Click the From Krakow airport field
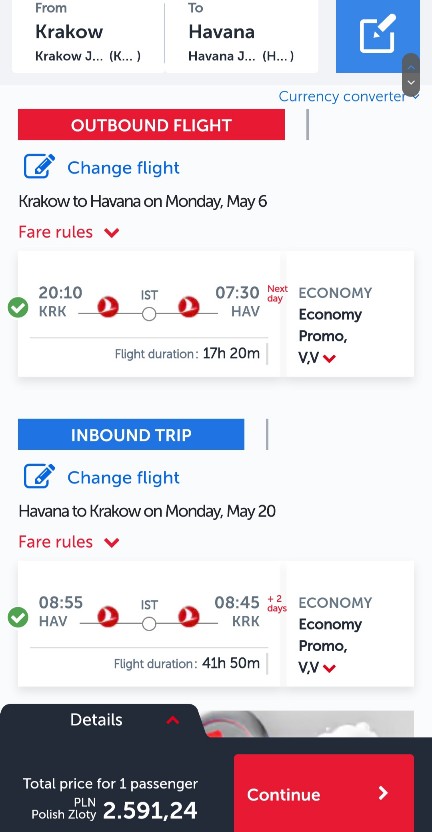Screen dimensions: 432x832 (88, 36)
